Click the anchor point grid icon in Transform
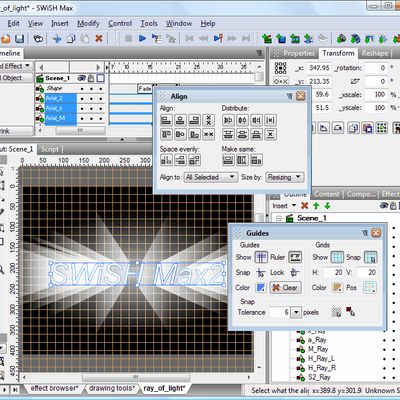The width and height of the screenshot is (400, 400). point(280,68)
